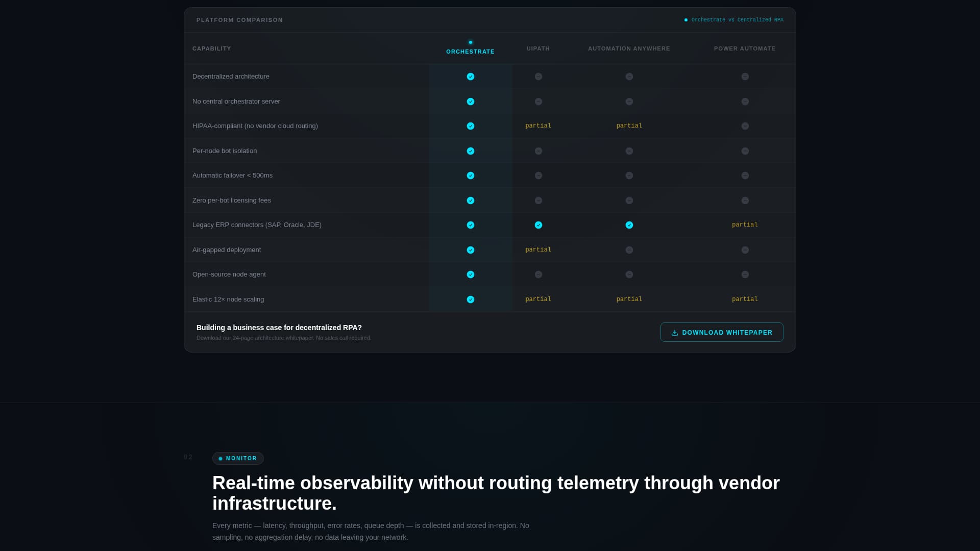Click Automation Anywhere 'partial' for Elastic node scaling
The image size is (980, 551).
pyautogui.click(x=629, y=299)
